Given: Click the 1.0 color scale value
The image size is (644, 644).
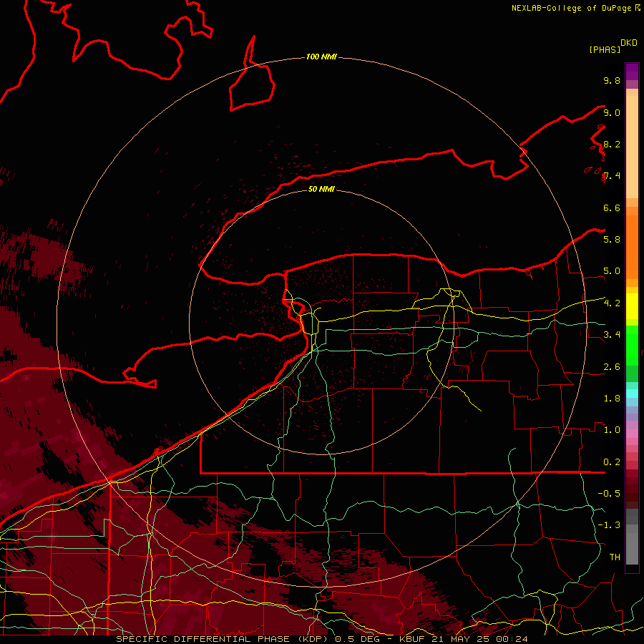Looking at the screenshot, I should [612, 430].
